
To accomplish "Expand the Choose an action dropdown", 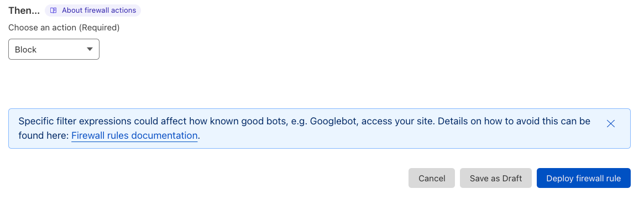I will [54, 49].
